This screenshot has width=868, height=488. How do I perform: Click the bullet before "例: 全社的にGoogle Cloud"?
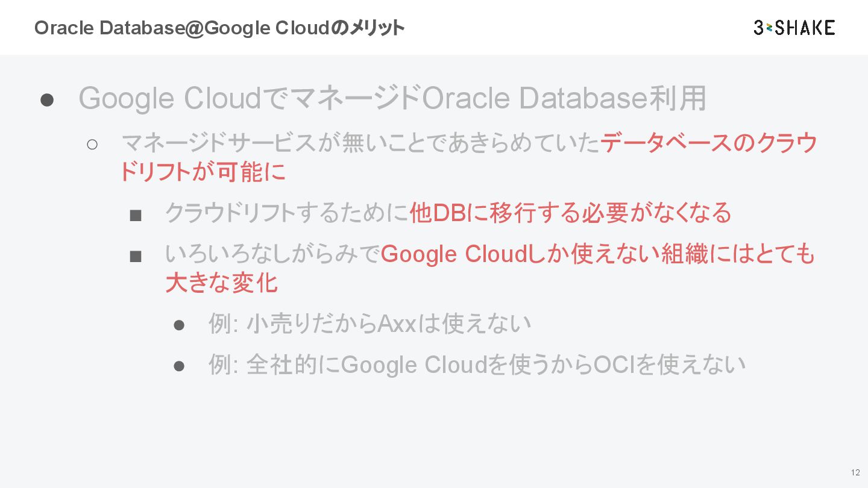(178, 366)
